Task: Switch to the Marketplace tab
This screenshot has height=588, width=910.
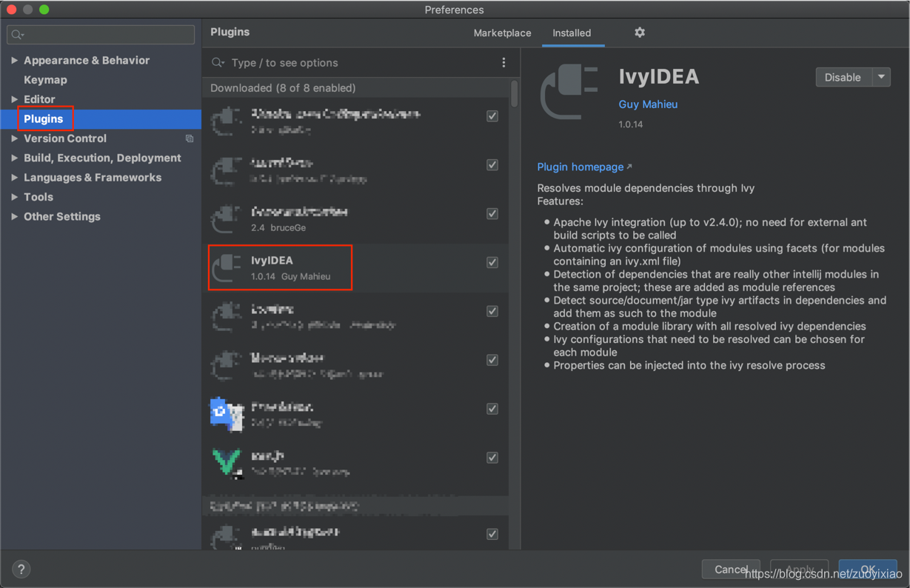Action: [502, 33]
